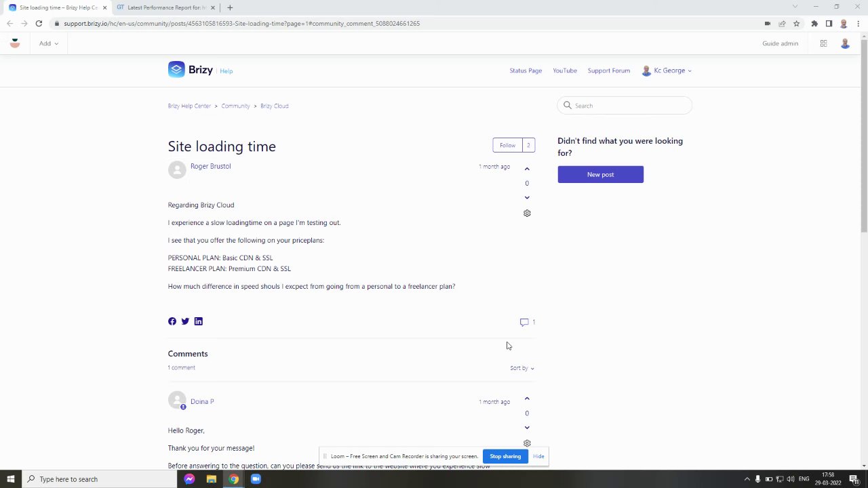Open the Status Page link
Screen dimensions: 868x488
[x=526, y=70]
